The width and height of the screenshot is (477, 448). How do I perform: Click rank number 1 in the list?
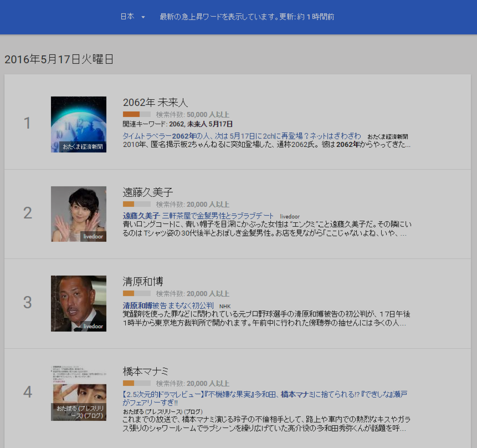(x=28, y=123)
